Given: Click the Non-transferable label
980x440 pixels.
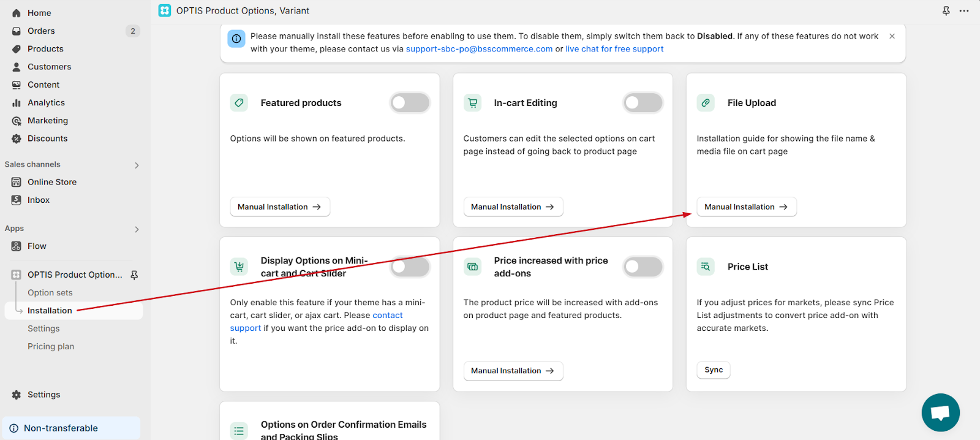Looking at the screenshot, I should pos(61,428).
